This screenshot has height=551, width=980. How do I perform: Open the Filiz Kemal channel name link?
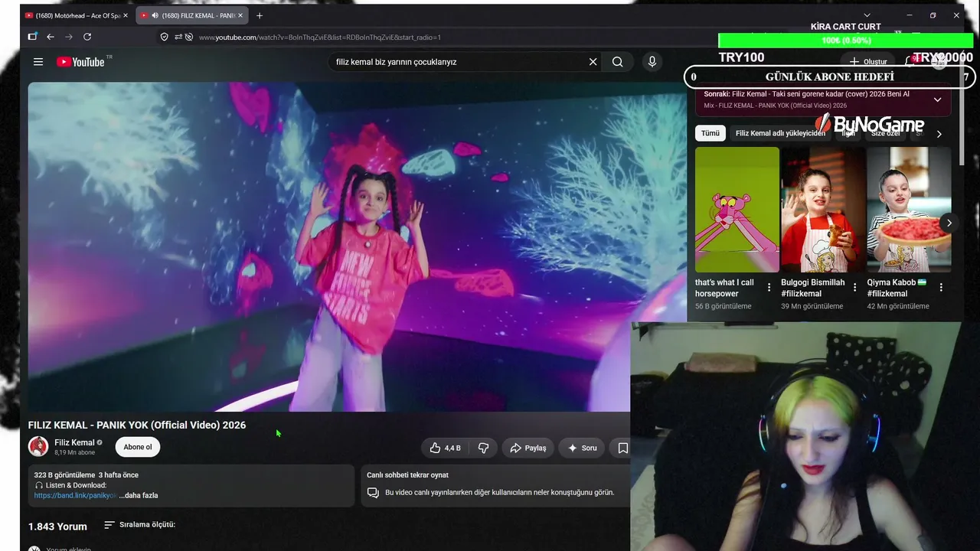[74, 442]
